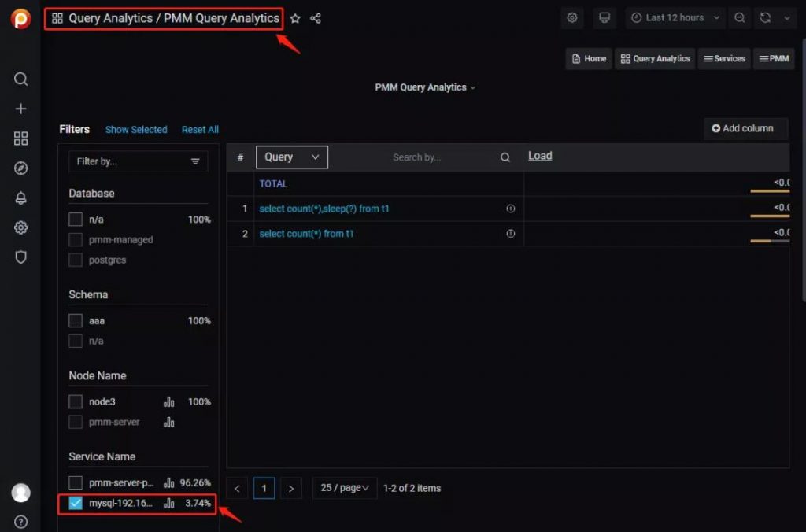Click the user avatar in sidebar
806x532 pixels.
[20, 493]
